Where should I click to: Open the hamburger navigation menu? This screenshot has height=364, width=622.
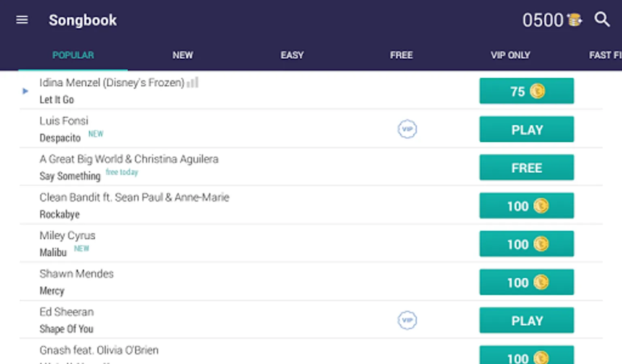tap(22, 19)
